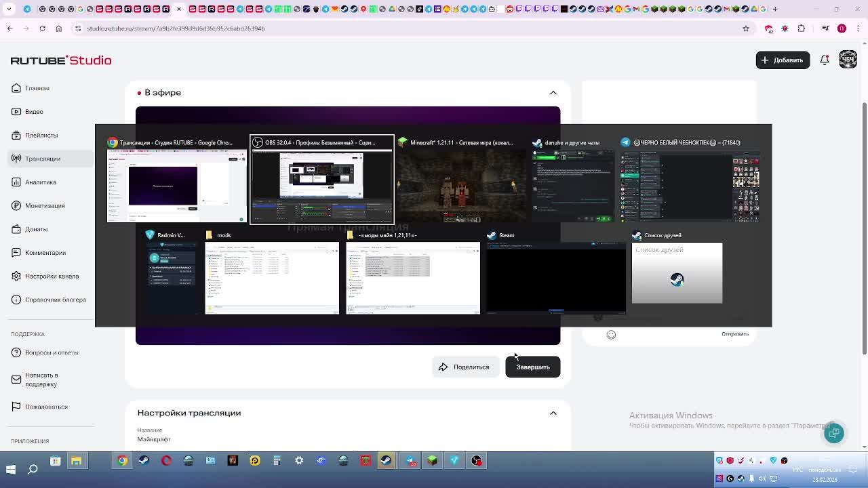Click the RUTUBE Studio logo
This screenshot has width=868, height=488.
click(61, 60)
